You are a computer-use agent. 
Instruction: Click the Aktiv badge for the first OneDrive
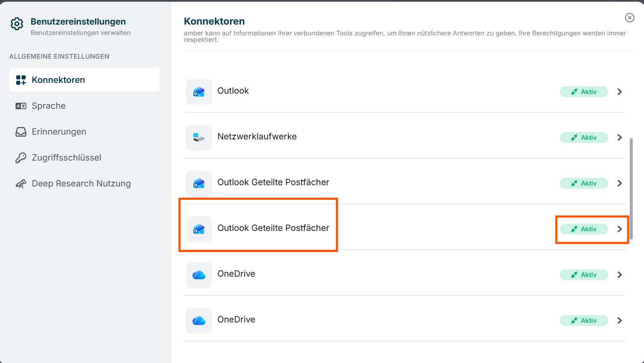point(584,275)
